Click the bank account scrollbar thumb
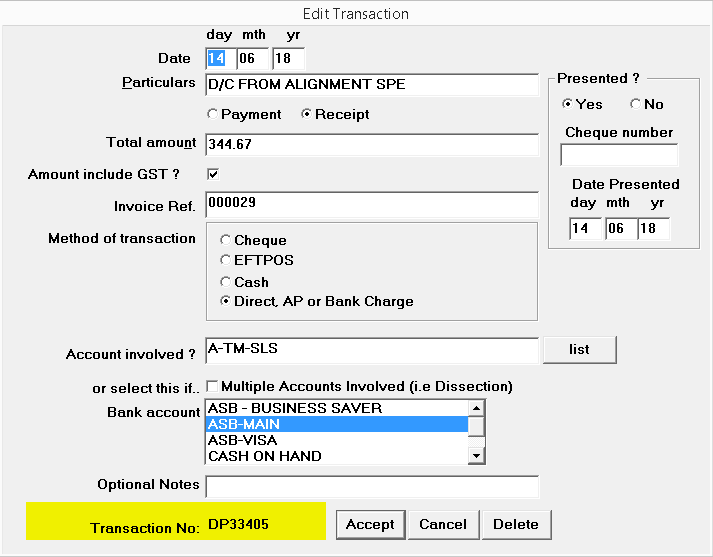Viewport: 713px width, 557px height. click(x=476, y=427)
